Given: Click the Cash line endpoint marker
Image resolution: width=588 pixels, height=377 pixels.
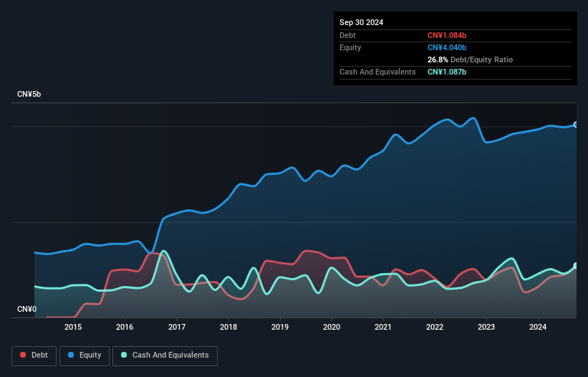Looking at the screenshot, I should (575, 266).
